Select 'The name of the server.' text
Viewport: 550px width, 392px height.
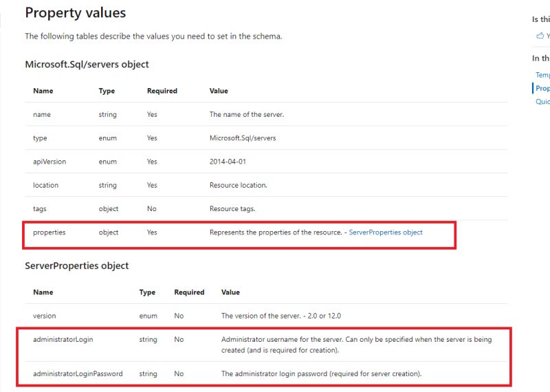click(247, 114)
